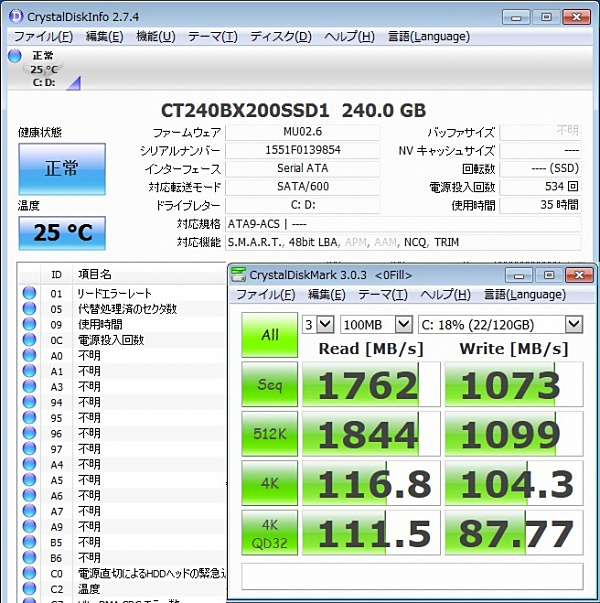Click the SATA/600 transfer mode value
The height and width of the screenshot is (603, 600).
[303, 187]
